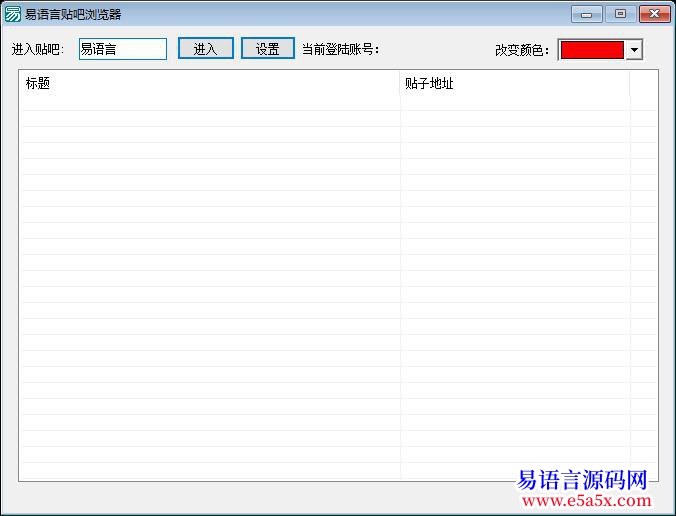Viewport: 676px width, 516px height.
Task: Maximize the 易语言贴吧浏览器 window
Action: pyautogui.click(x=620, y=14)
